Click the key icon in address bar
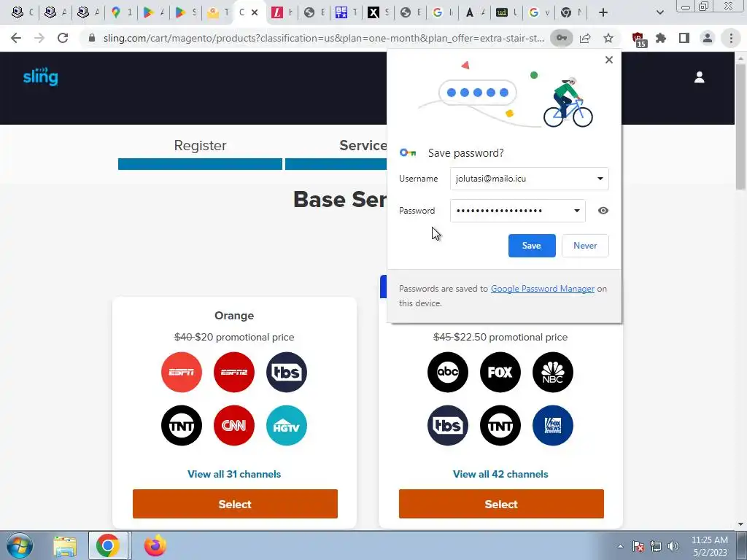747x560 pixels. click(x=561, y=38)
